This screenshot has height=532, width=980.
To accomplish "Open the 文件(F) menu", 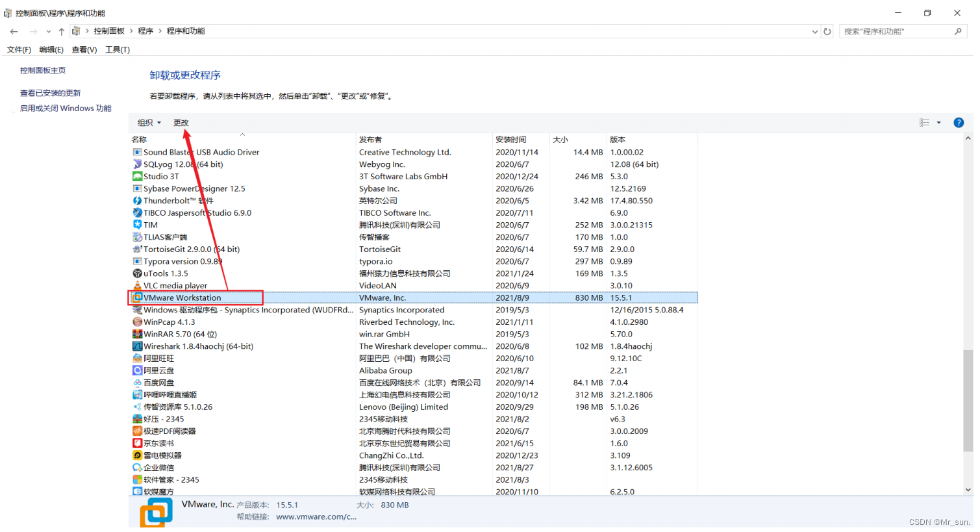I will 19,49.
